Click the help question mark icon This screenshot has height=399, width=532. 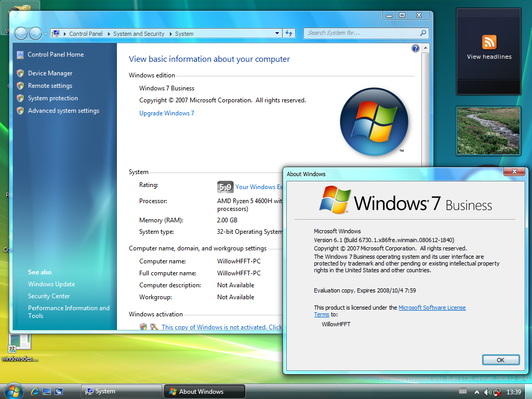pos(415,48)
